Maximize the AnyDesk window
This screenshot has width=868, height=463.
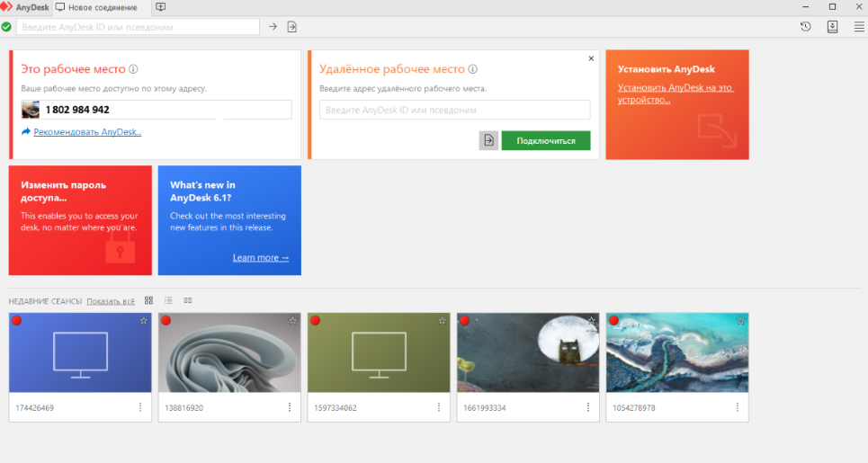tap(832, 6)
